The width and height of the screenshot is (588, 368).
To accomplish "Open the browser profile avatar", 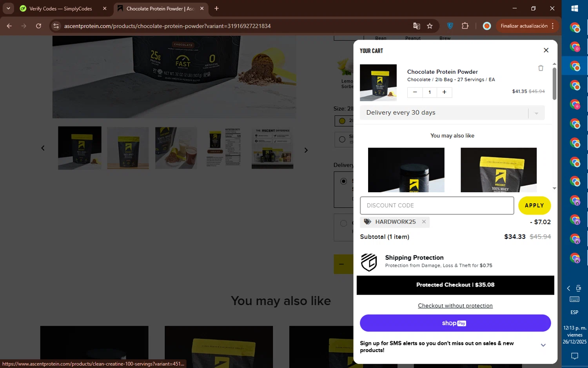I will (487, 26).
